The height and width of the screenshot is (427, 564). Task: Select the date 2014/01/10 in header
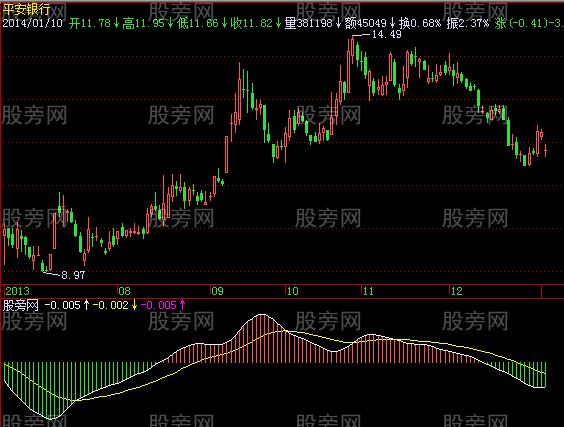coord(32,23)
